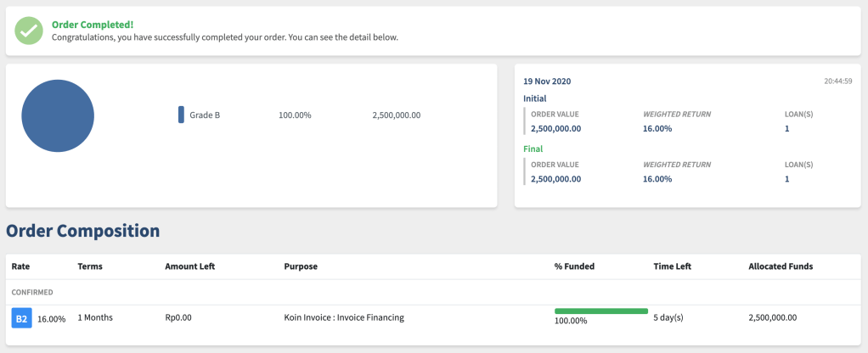868x353 pixels.
Task: Click the Initial order value 2,500,000.00
Action: point(555,129)
